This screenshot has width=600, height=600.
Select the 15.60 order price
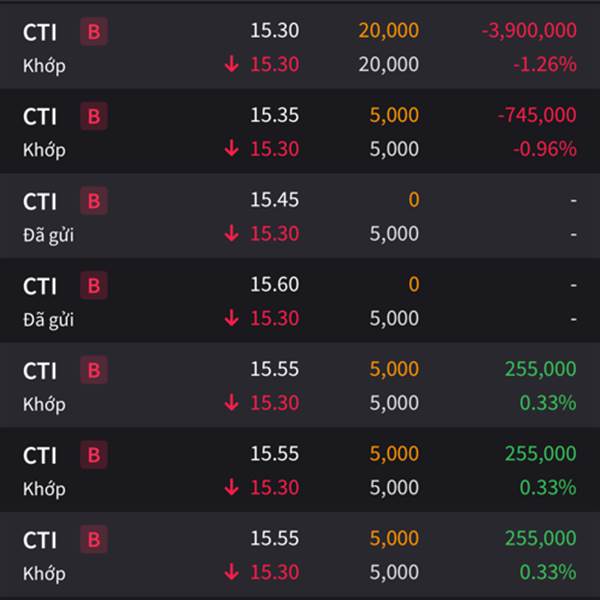(274, 284)
